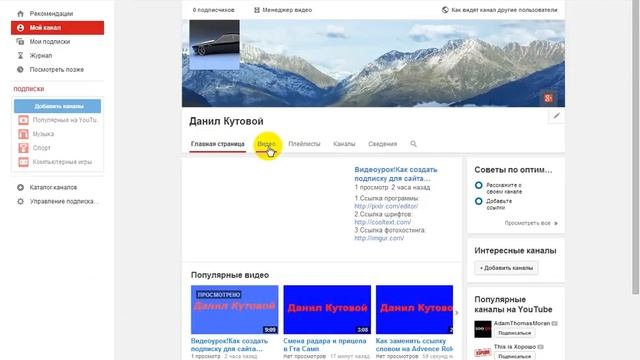Click the Данил Кутовой channel name heading
This screenshot has width=640, height=360.
[226, 121]
